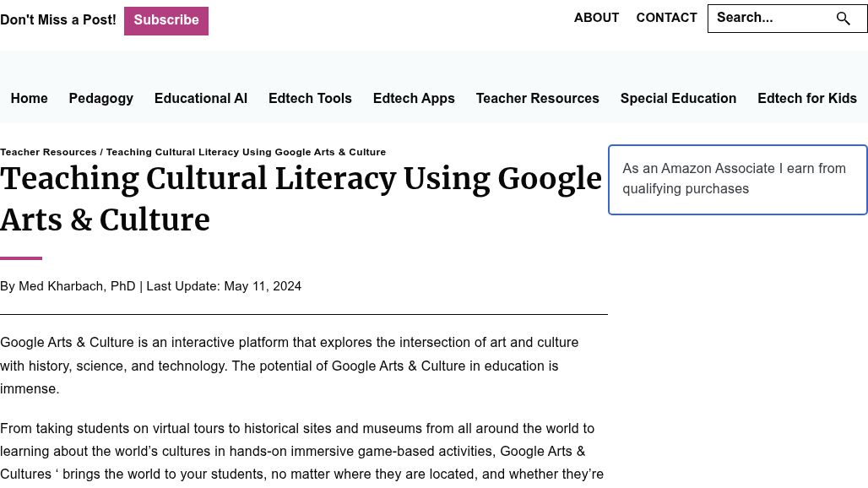
Task: Click the Amazon Associate disclosure box
Action: (737, 179)
